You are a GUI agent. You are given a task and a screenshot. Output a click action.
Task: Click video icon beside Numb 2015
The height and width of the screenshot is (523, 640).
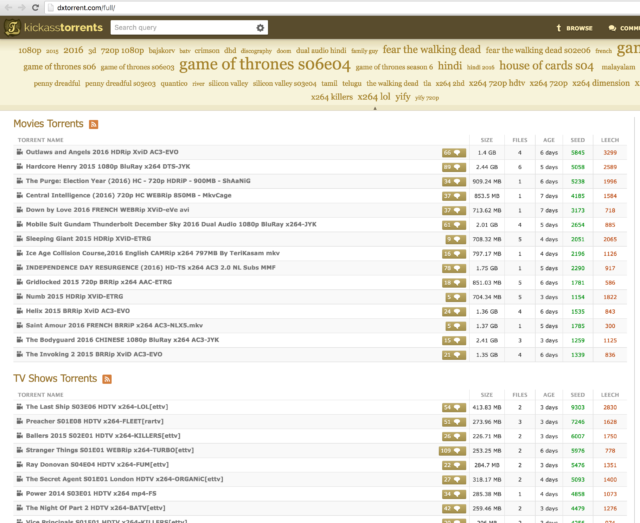pos(20,296)
